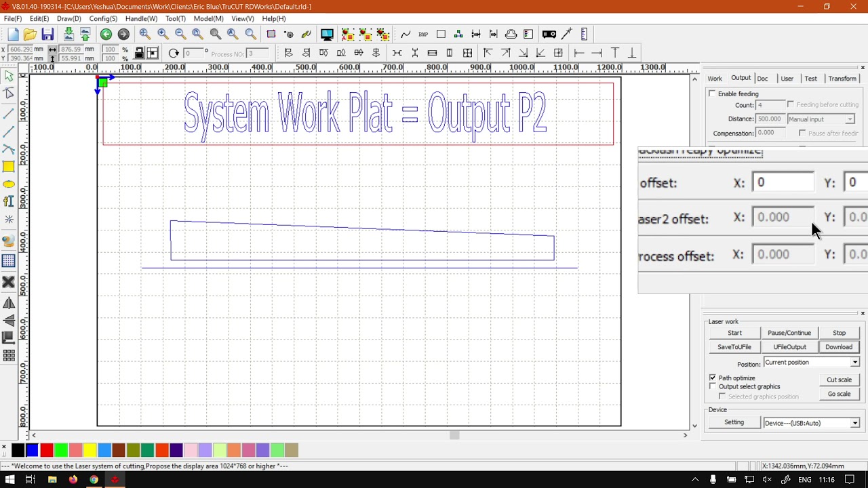Viewport: 868px width, 488px height.
Task: Click the array grid tool icon
Action: (9, 356)
